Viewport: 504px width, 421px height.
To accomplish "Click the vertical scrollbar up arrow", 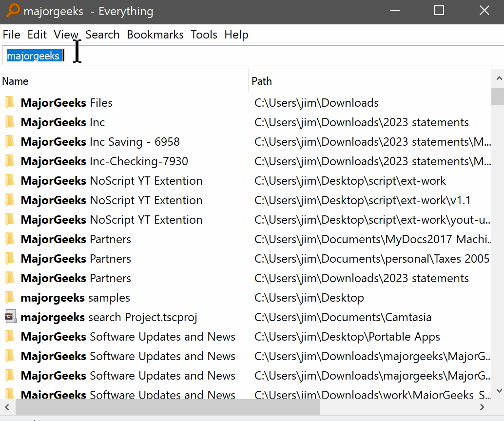I will [499, 78].
